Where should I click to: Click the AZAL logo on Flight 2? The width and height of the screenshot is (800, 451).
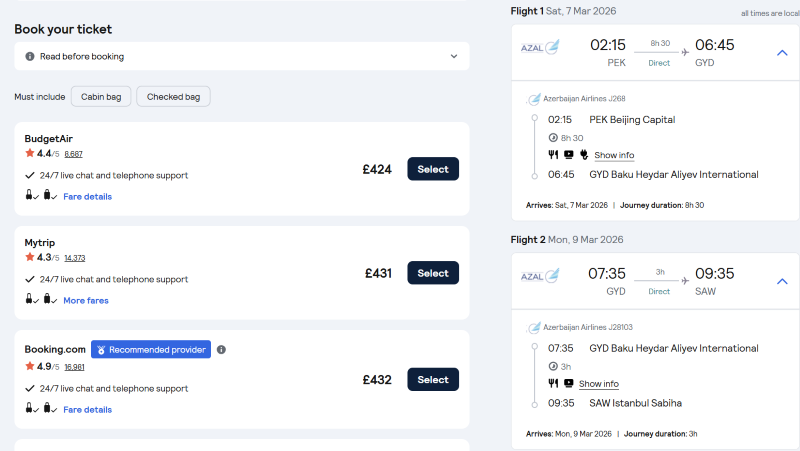(540, 277)
